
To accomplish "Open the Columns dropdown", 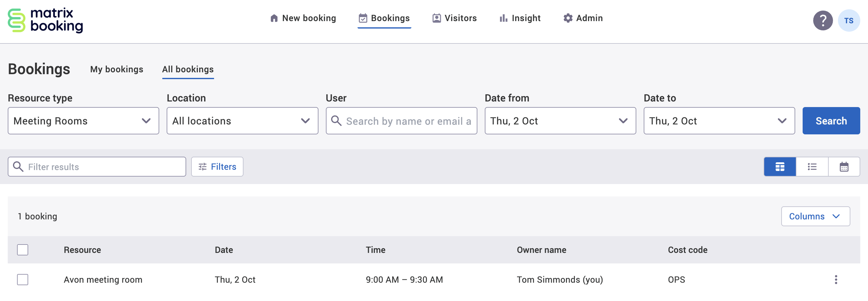I will point(815,216).
